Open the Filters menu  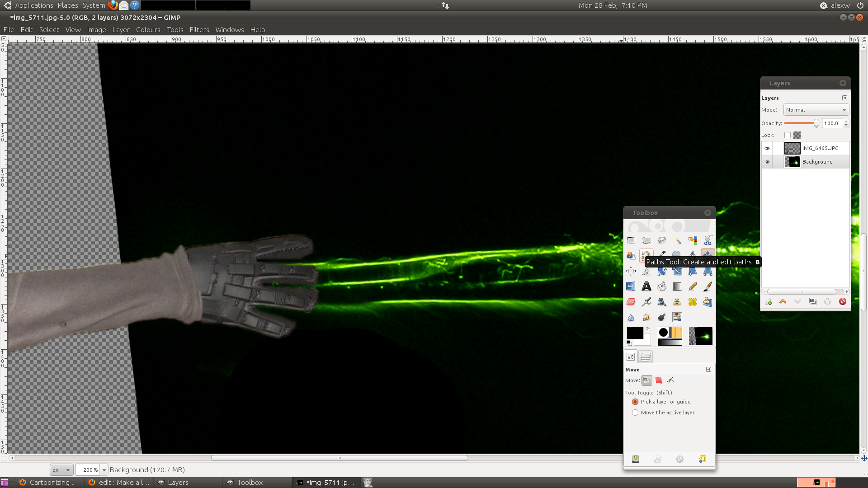199,30
